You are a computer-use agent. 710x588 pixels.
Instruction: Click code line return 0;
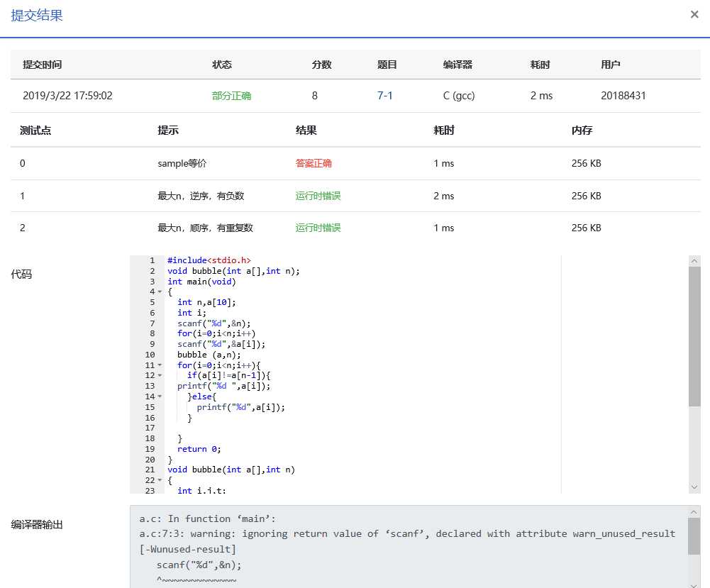(x=199, y=449)
